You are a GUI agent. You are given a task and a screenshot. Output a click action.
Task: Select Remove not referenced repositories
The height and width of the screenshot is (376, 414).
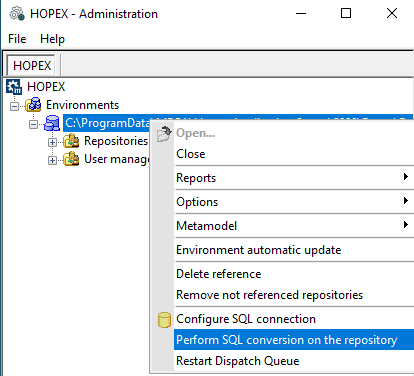click(x=294, y=295)
